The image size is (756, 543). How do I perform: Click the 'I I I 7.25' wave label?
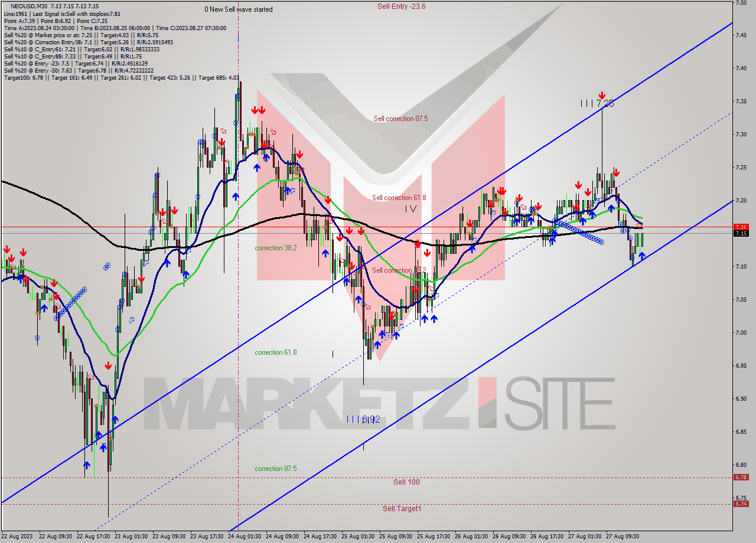pyautogui.click(x=597, y=103)
